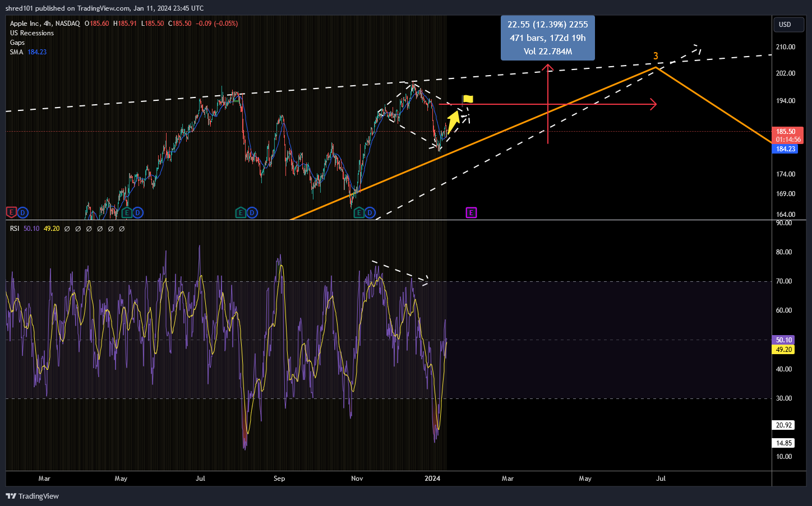Screen dimensions: 812x506
Task: Click the yellow flag marker on chart
Action: [468, 99]
